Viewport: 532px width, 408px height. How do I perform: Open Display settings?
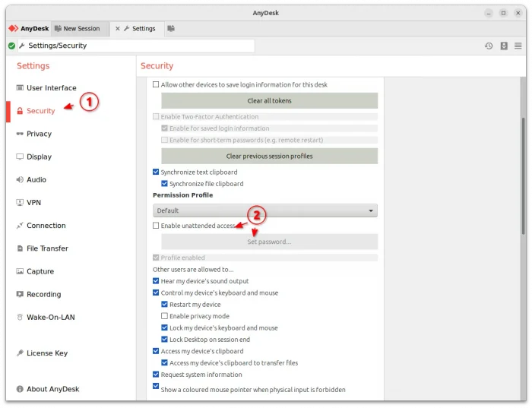coord(39,157)
